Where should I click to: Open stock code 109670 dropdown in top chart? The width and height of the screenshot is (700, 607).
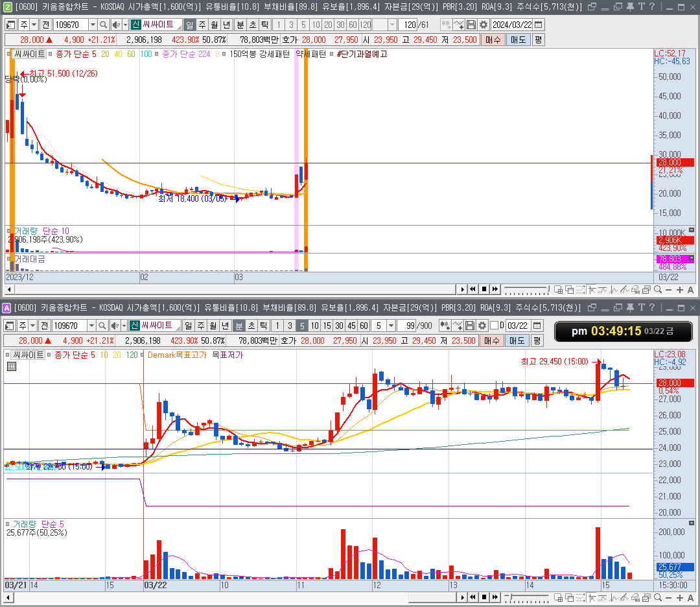pos(93,25)
